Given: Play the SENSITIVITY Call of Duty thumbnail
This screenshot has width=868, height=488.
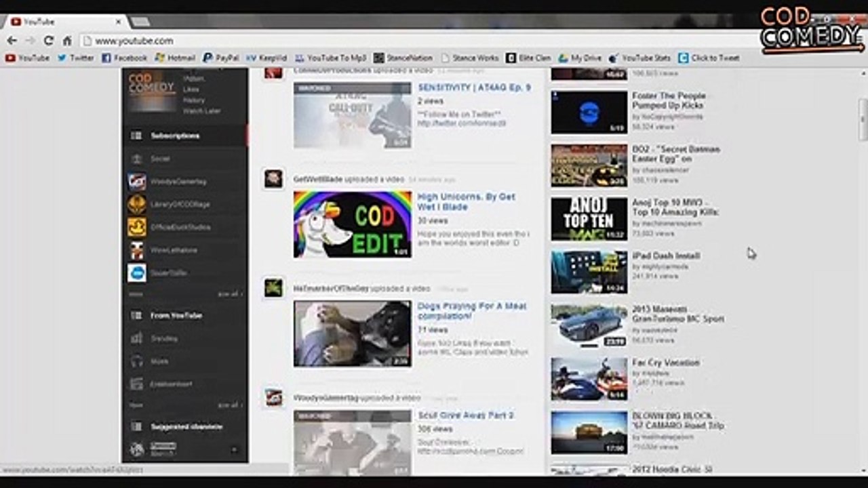Looking at the screenshot, I should pos(353,115).
